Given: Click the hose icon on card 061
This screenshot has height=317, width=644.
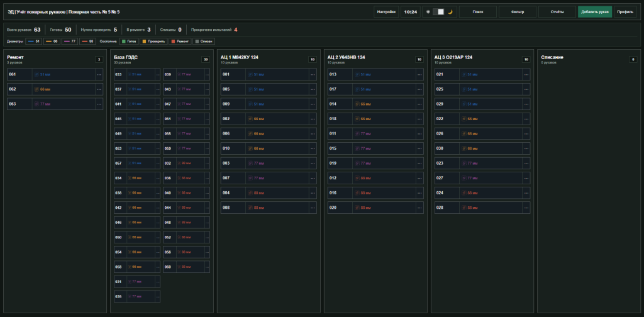Looking at the screenshot, I should point(36,74).
